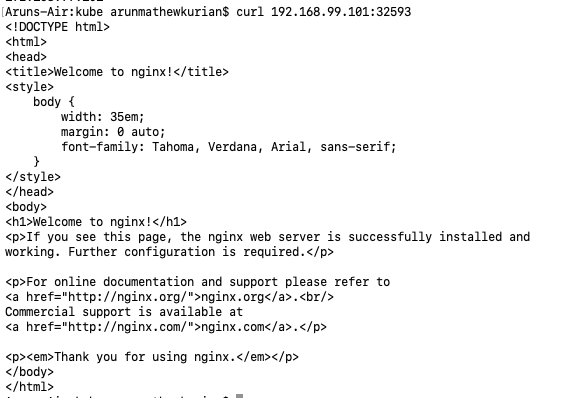This screenshot has width=584, height=398.
Task: Click the 'Commercial support is available at' text
Action: coord(124,312)
